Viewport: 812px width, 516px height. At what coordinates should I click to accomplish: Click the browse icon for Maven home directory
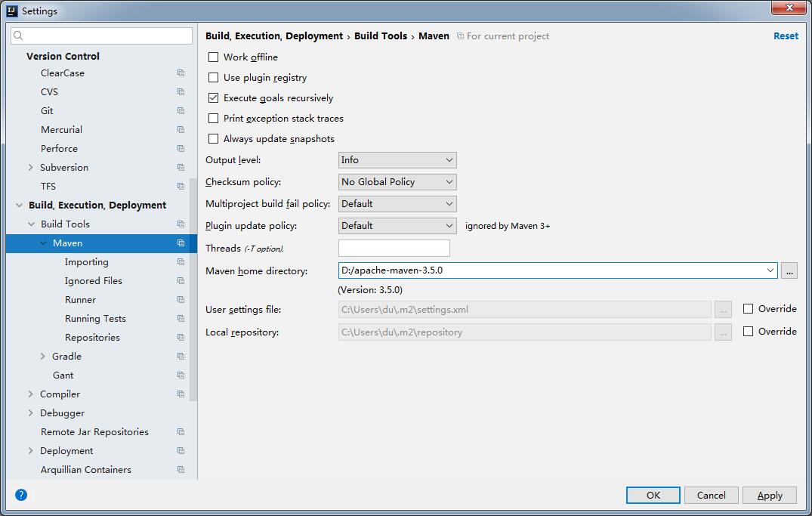(x=789, y=270)
